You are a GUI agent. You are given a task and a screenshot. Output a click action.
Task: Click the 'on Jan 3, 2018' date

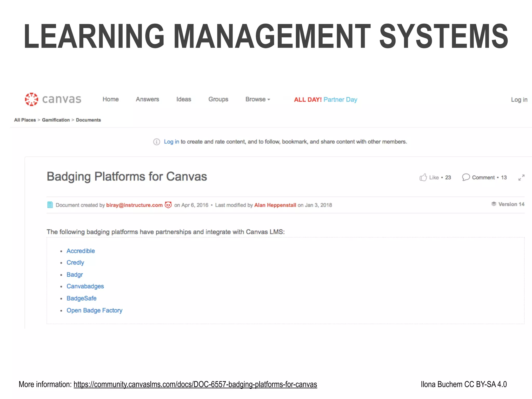coord(315,205)
